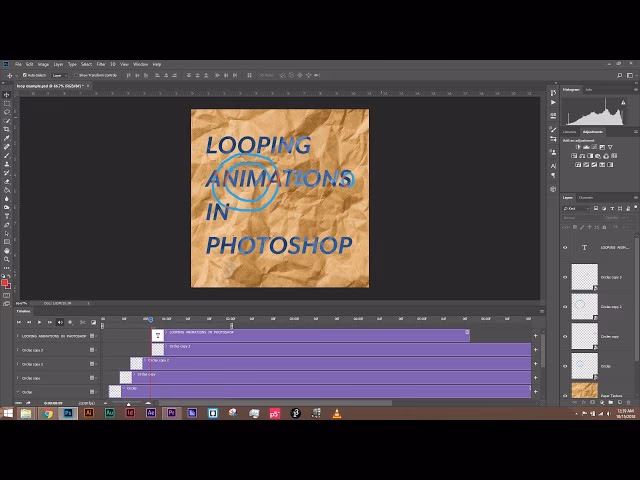This screenshot has width=640, height=480.
Task: Expand Circles copy 3 timeline track
Action: pos(18,350)
